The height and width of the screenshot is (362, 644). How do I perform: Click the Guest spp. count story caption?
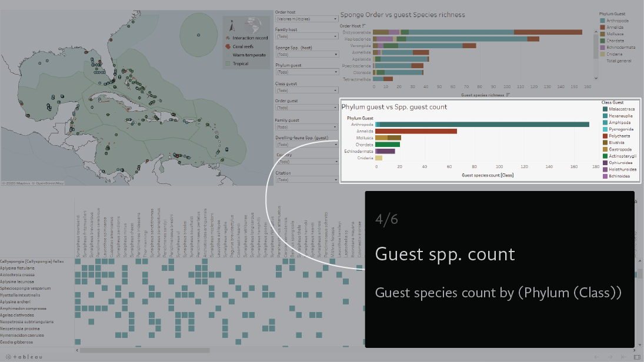pos(445,254)
